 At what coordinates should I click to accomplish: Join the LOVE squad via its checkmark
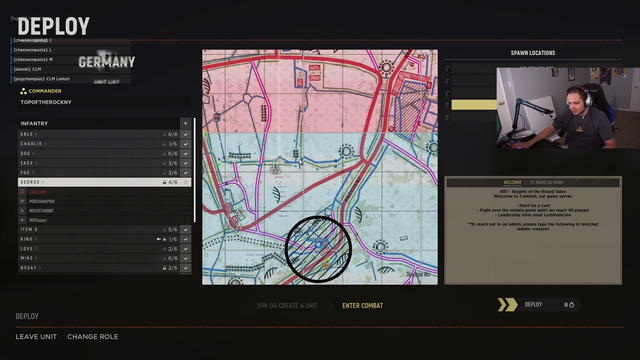186,249
